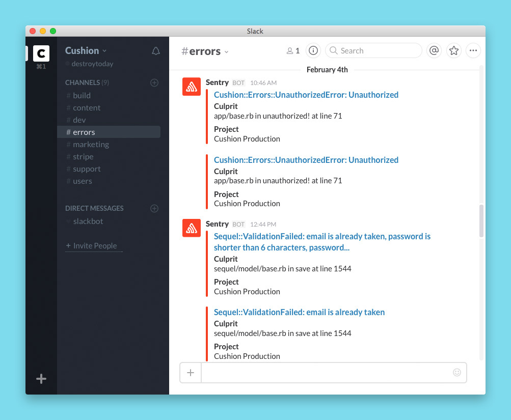Click the Sentry avatar at 10:46 AM
Viewport: 511px width, 420px height.
[x=192, y=87]
